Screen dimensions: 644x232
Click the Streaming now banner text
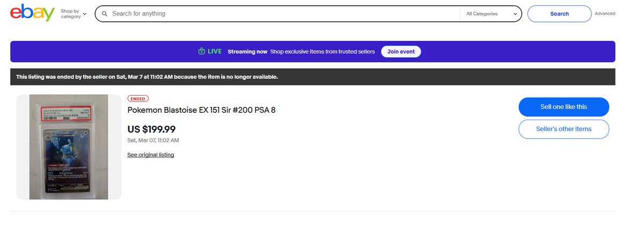pyautogui.click(x=247, y=52)
